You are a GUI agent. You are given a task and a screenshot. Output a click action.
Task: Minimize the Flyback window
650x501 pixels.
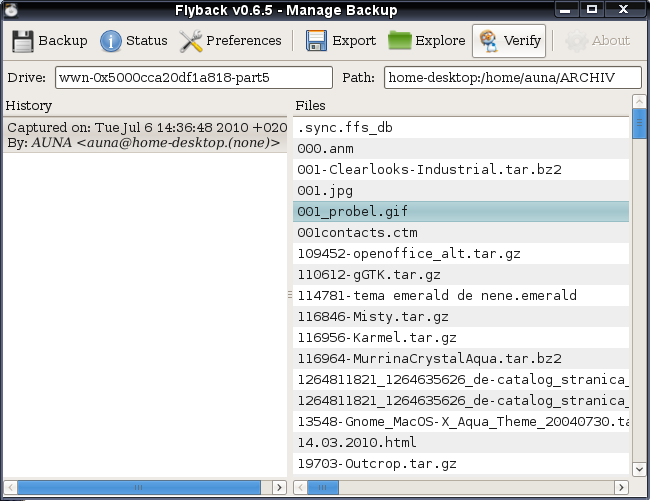click(565, 9)
